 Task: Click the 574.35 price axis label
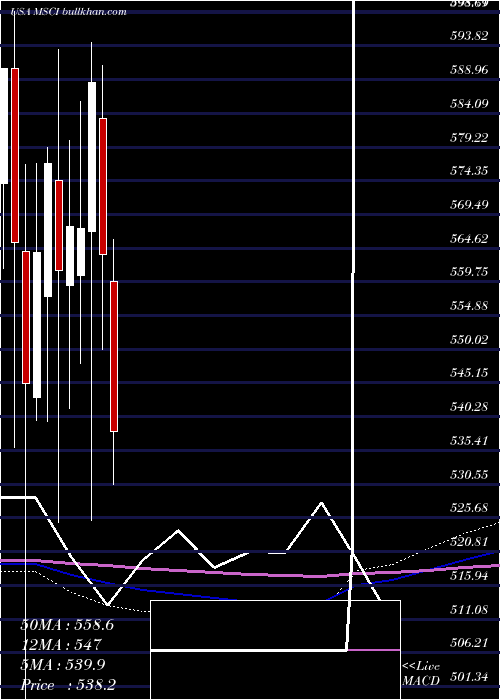point(468,172)
